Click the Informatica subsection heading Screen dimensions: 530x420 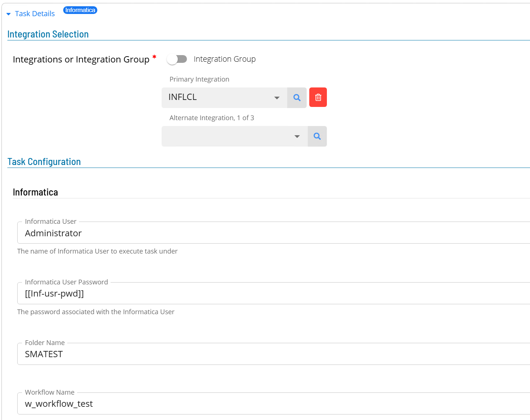35,192
